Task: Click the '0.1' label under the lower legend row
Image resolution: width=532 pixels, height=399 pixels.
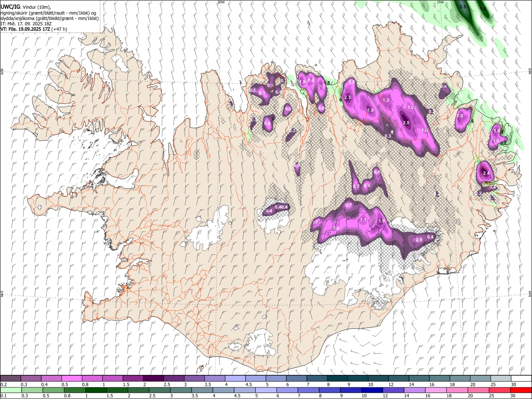Action: pyautogui.click(x=4, y=396)
